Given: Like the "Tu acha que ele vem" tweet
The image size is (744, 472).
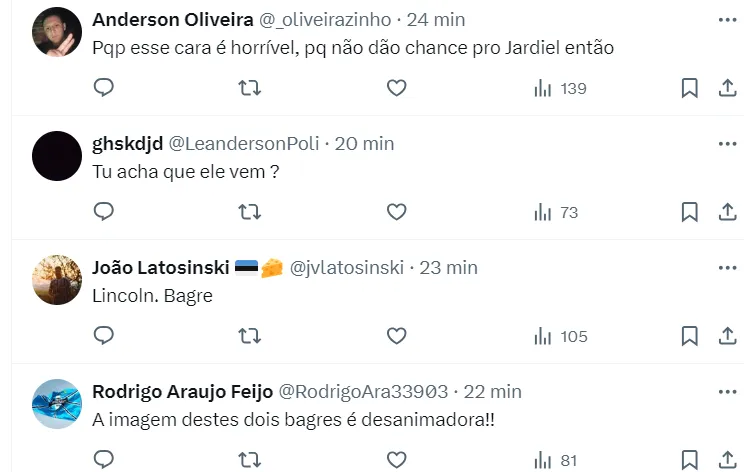Looking at the screenshot, I should [x=397, y=212].
